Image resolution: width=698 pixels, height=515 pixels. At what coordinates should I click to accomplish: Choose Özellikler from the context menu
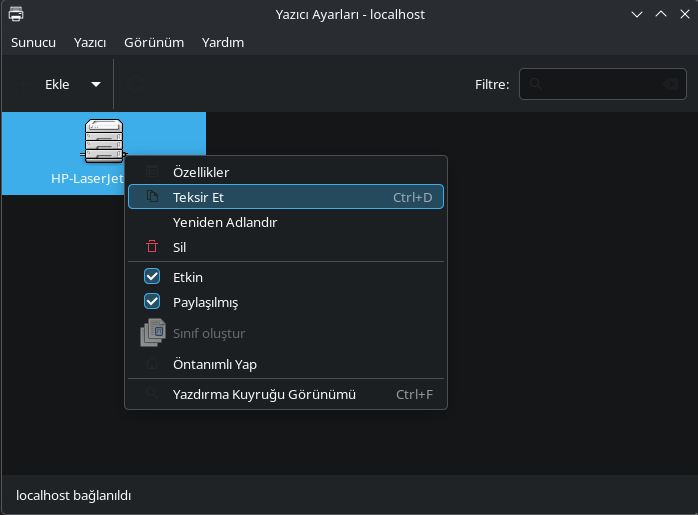point(286,172)
